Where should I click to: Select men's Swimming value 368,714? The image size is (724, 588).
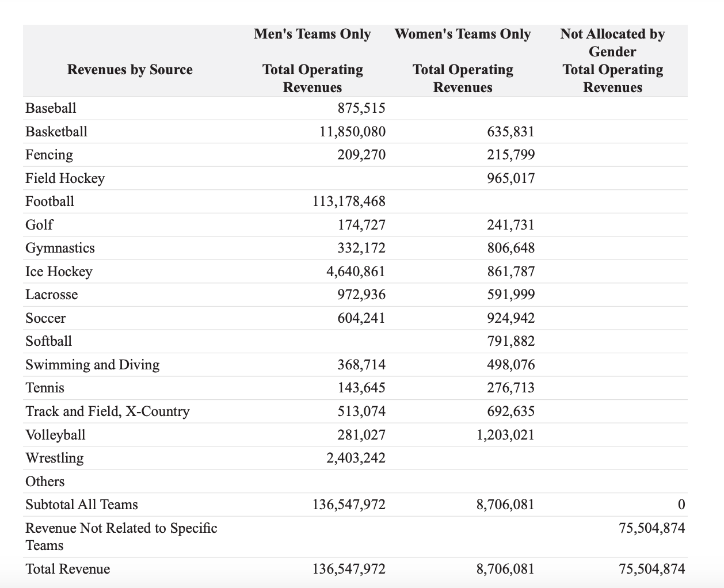point(361,365)
